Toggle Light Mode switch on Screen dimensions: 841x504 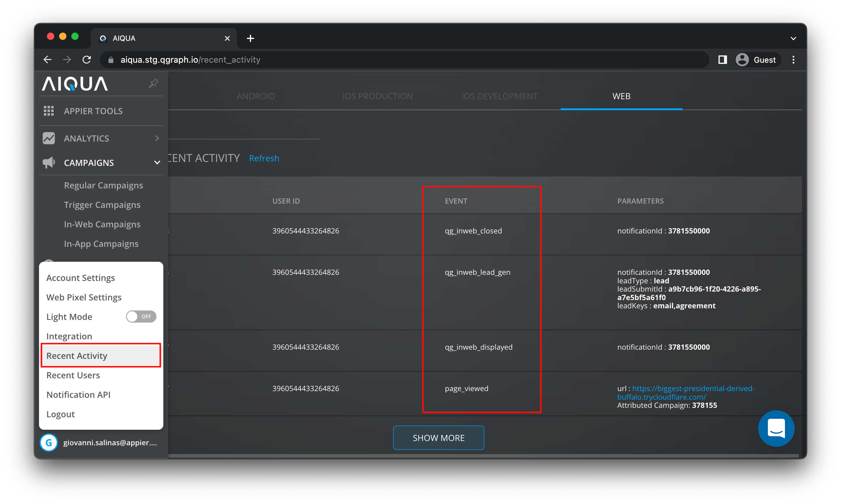click(141, 317)
